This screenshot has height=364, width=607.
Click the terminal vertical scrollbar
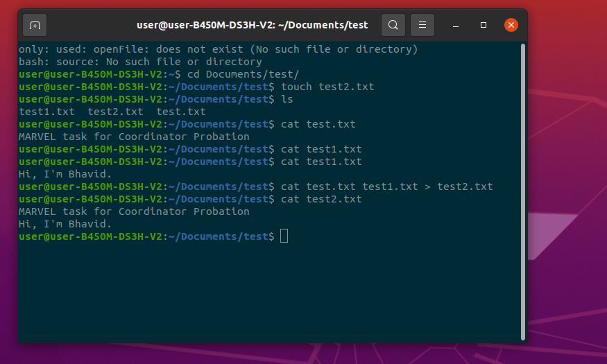click(523, 192)
